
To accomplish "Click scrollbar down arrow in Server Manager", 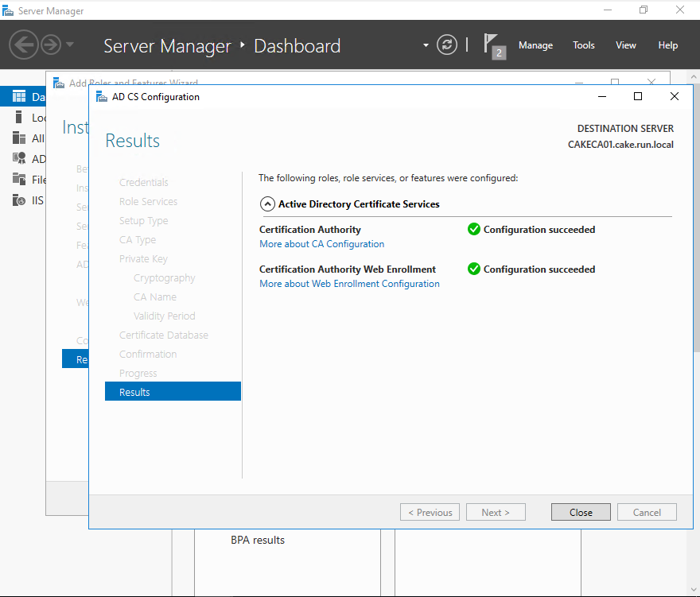I will (x=694, y=589).
